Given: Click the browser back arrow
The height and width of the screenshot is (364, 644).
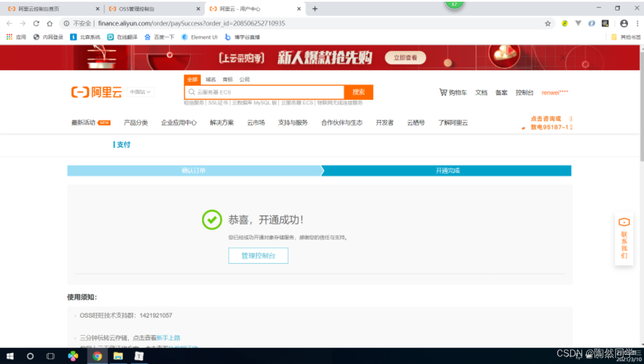Looking at the screenshot, I should click(10, 23).
